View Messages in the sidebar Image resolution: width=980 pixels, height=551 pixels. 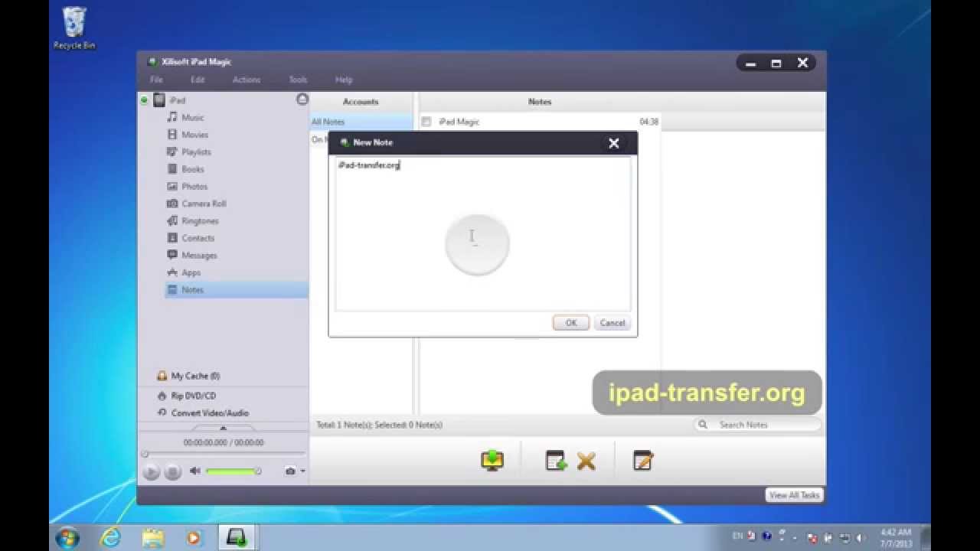(x=199, y=256)
